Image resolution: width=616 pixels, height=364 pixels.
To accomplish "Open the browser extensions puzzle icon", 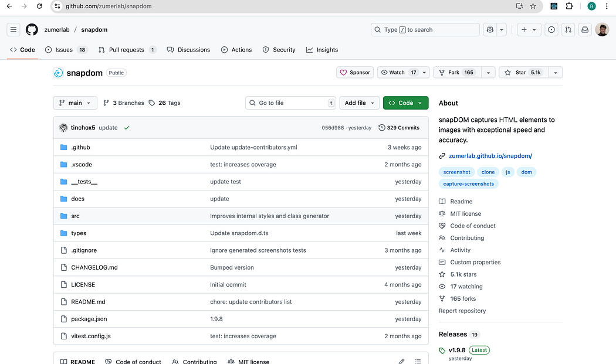I will pyautogui.click(x=569, y=6).
